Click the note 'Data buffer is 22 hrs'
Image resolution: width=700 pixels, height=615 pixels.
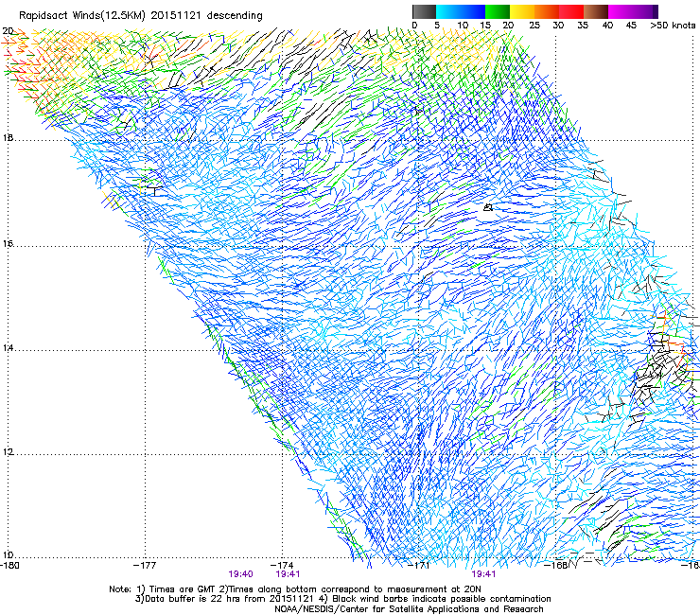point(183,599)
